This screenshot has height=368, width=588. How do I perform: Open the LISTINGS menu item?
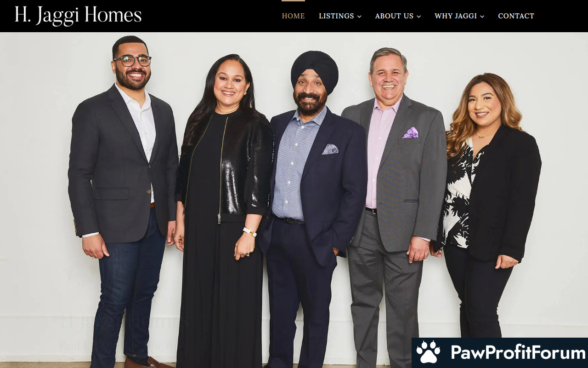coord(336,16)
